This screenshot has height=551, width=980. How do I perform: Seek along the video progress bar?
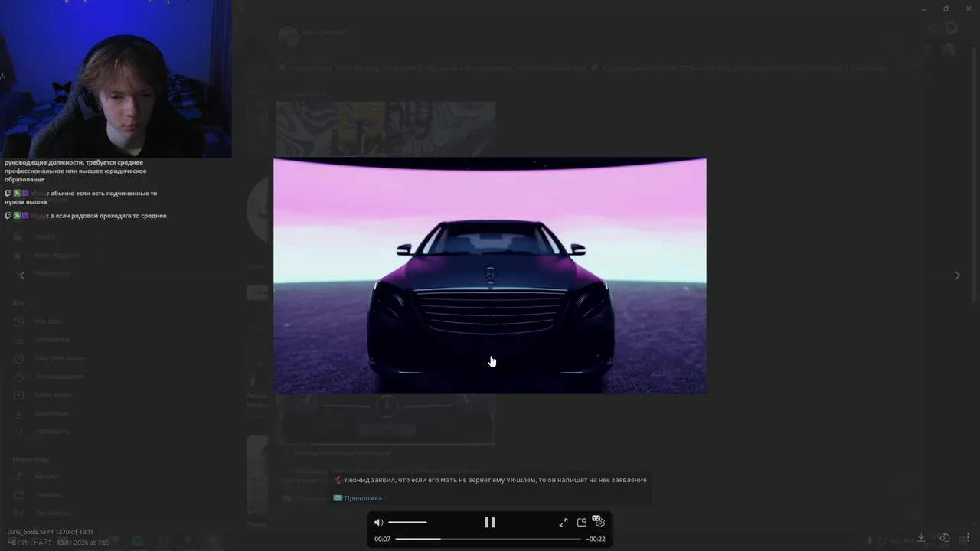[x=488, y=540]
